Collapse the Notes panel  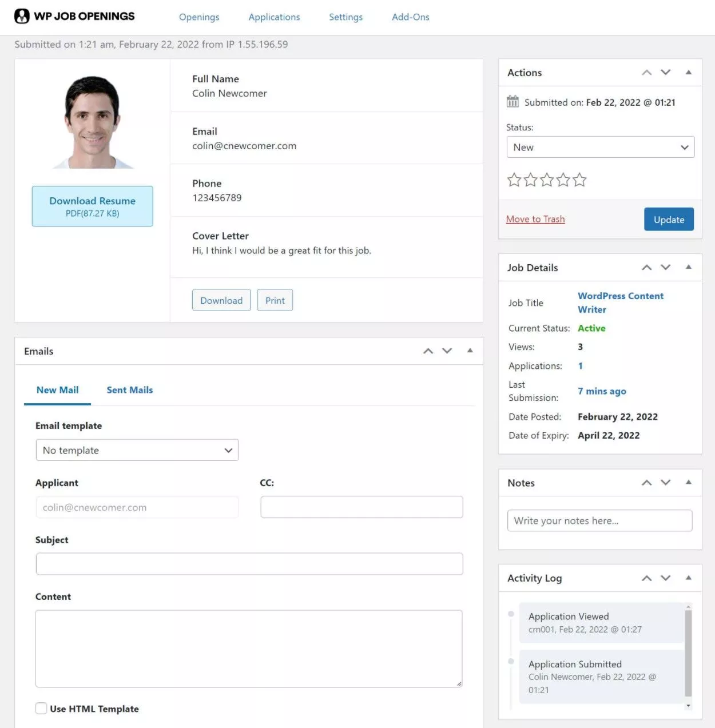[689, 483]
